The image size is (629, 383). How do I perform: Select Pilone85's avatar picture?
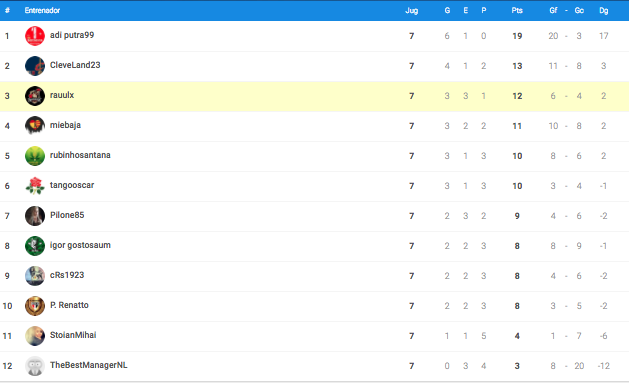35,216
